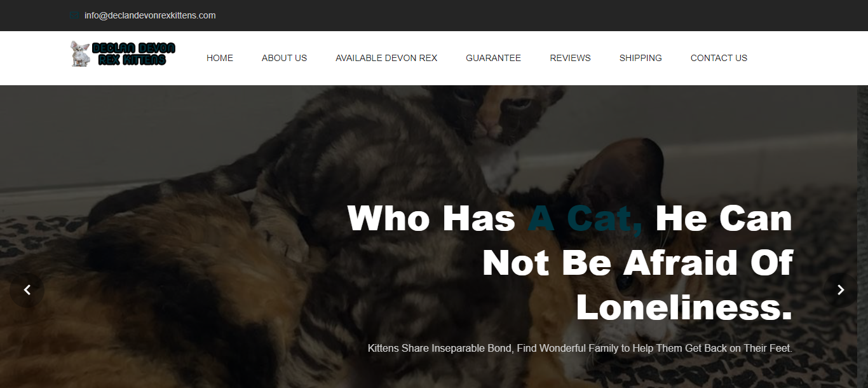This screenshot has height=388, width=868.
Task: Click the word 'Loneliness.' in the headline
Action: pyautogui.click(x=684, y=308)
